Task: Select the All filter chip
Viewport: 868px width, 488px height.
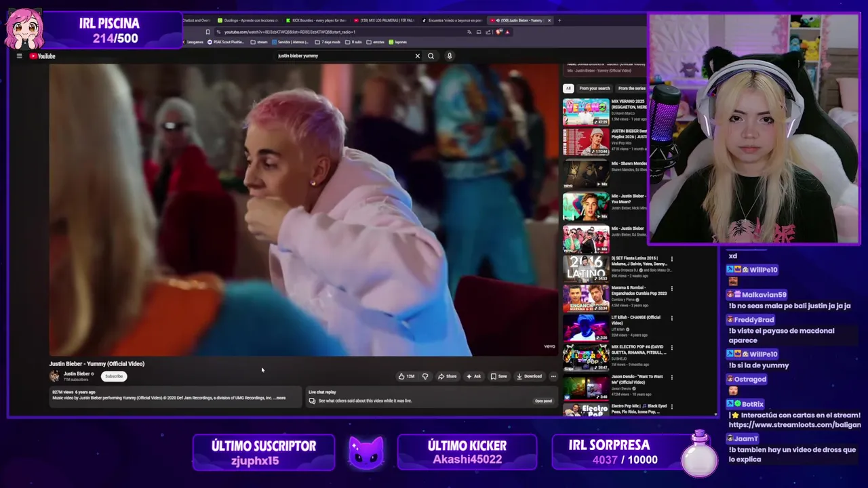Action: tap(568, 88)
